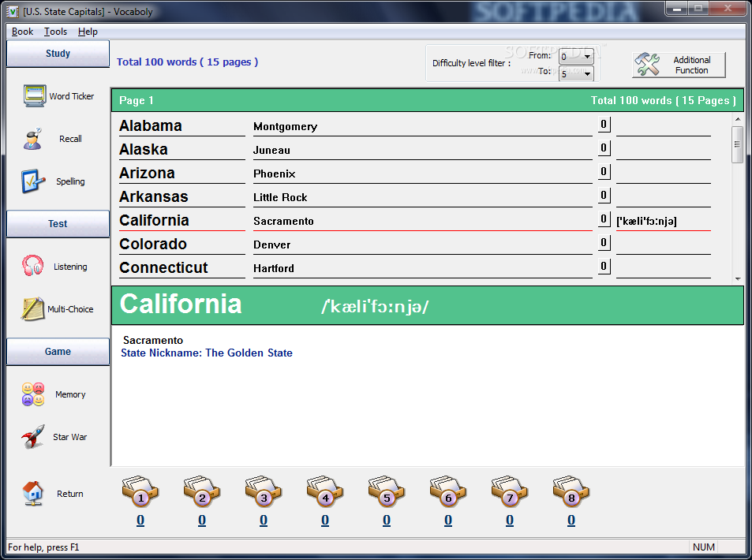Click the Phoenix definition text

click(x=275, y=174)
